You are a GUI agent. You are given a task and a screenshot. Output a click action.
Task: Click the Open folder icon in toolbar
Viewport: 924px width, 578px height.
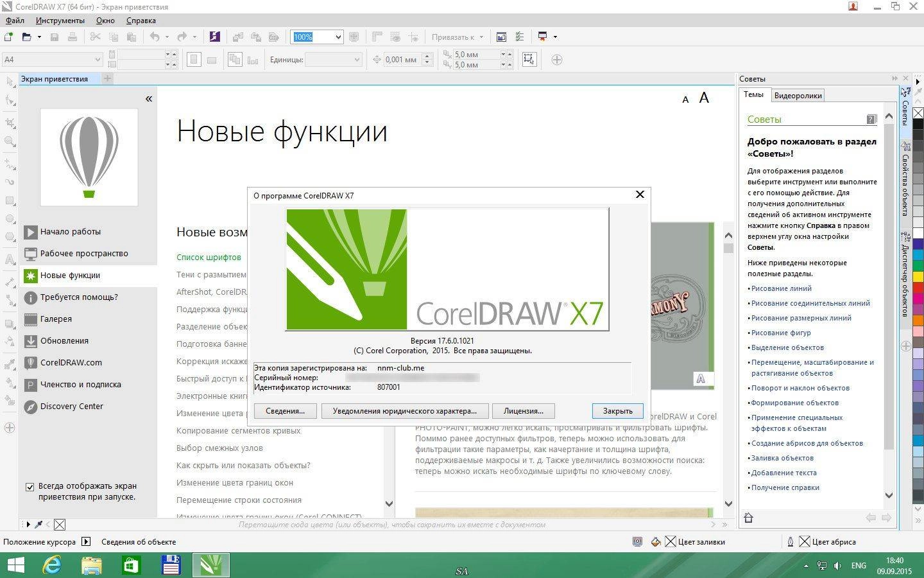[26, 37]
